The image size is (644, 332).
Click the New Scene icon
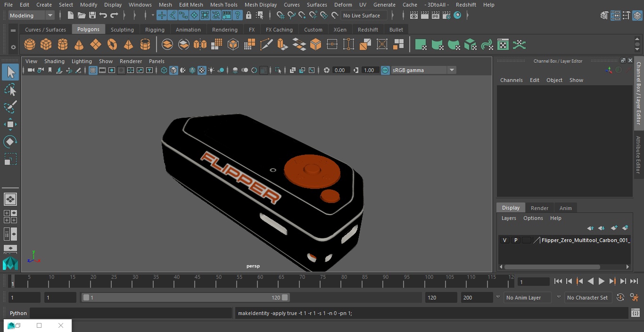click(x=70, y=16)
